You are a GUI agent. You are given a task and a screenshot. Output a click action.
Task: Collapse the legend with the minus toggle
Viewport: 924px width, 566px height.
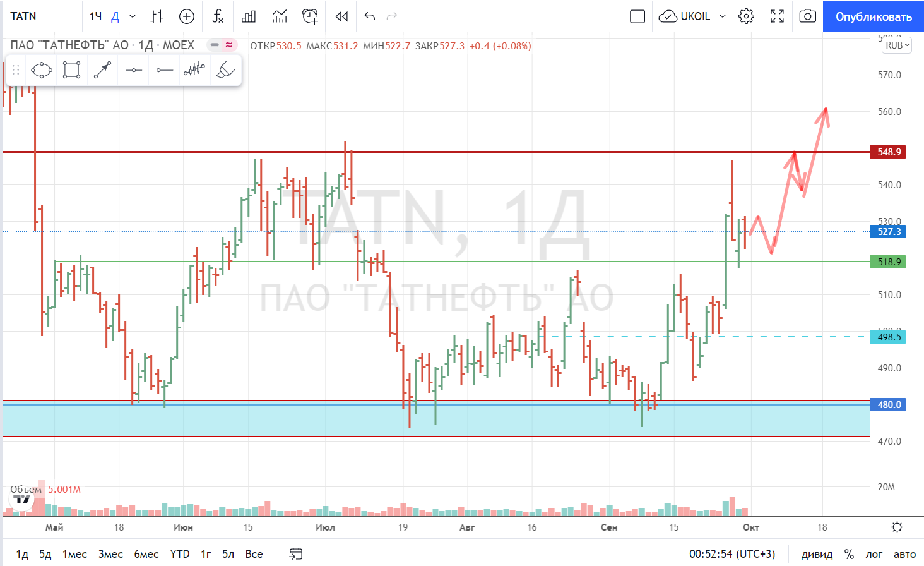[215, 45]
